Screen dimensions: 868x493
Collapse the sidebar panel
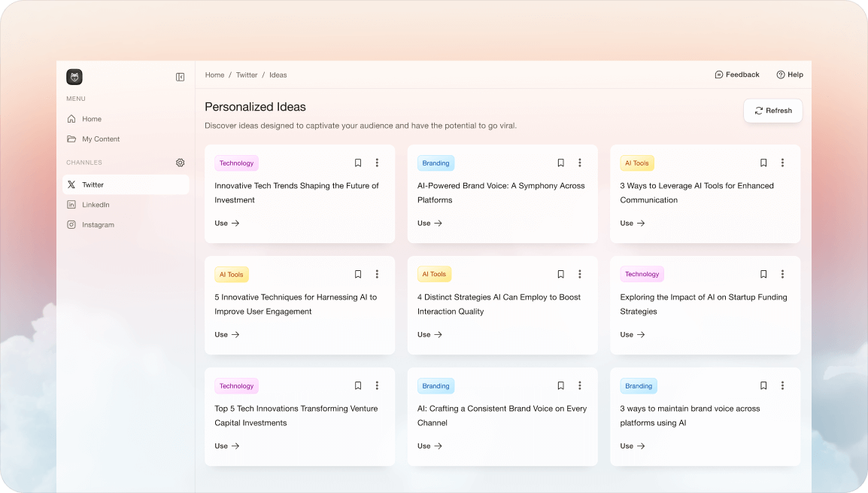180,77
